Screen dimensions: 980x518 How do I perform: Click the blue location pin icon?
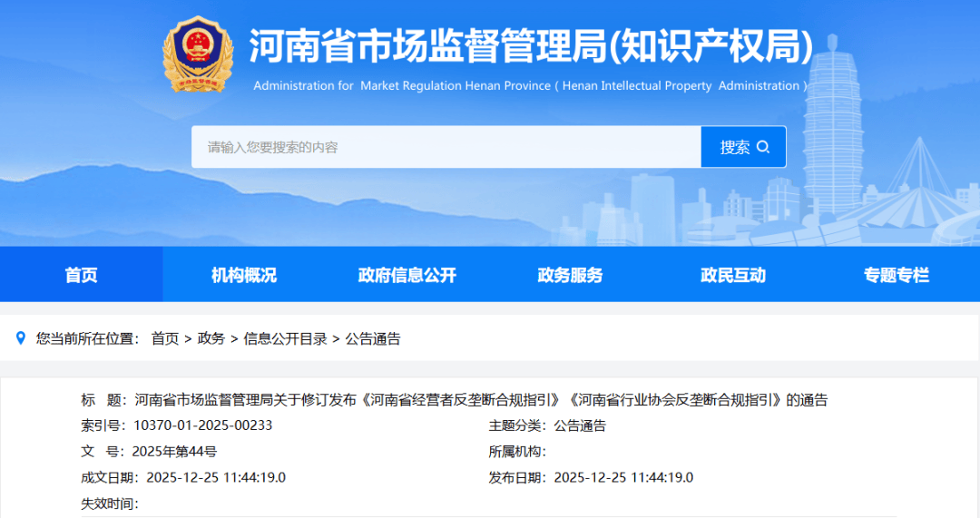pyautogui.click(x=21, y=338)
